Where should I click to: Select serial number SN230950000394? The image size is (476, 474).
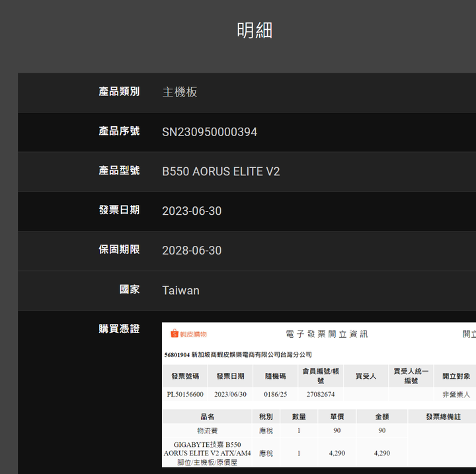pos(210,132)
